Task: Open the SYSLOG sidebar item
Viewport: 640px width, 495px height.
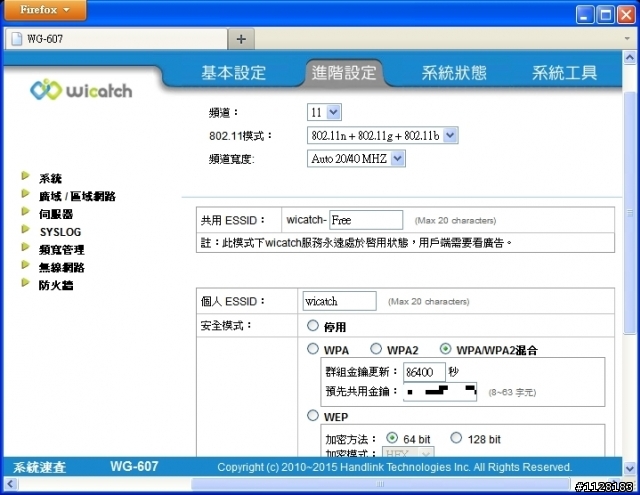Action: (60, 232)
